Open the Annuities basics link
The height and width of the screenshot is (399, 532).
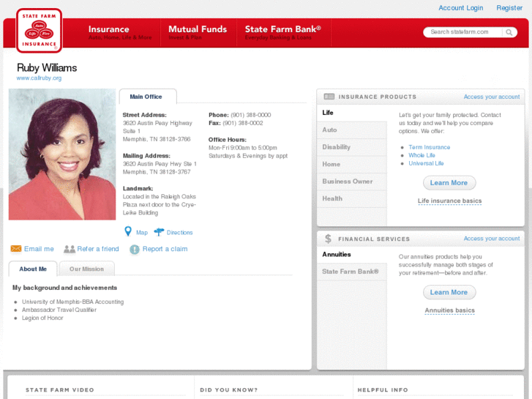pos(449,310)
